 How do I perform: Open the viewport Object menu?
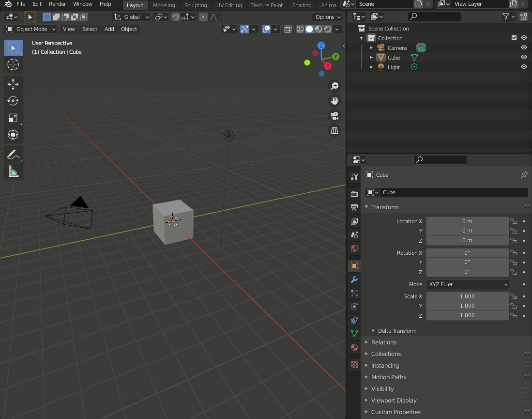(x=129, y=29)
